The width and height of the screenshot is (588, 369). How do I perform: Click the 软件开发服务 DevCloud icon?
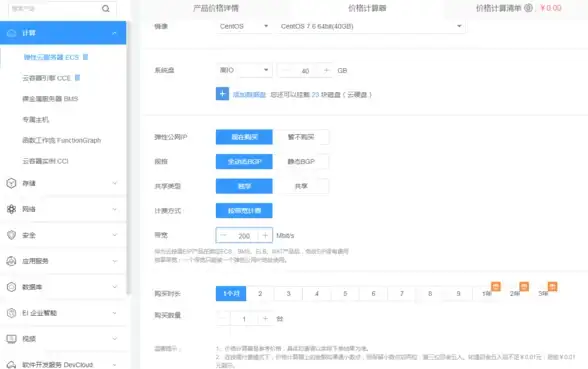pyautogui.click(x=12, y=364)
